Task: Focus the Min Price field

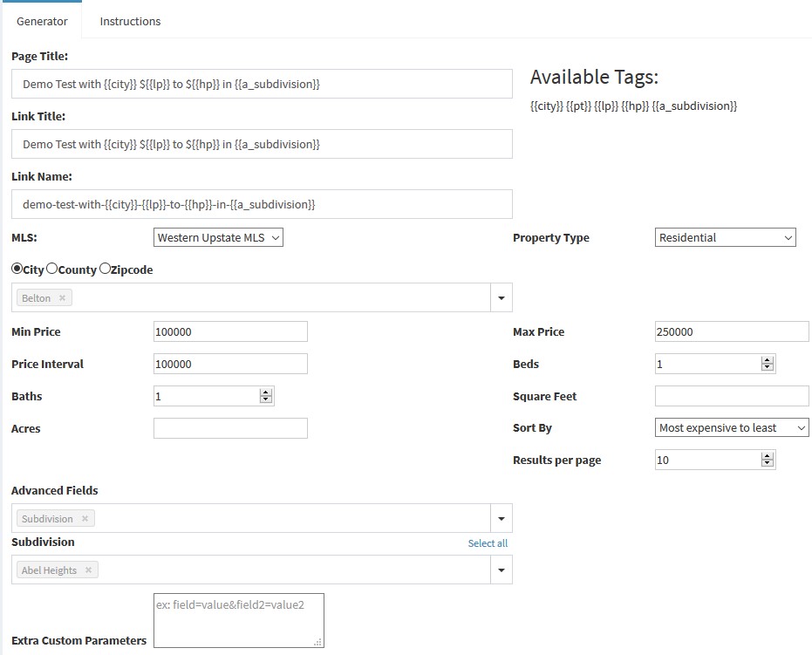Action: click(230, 331)
